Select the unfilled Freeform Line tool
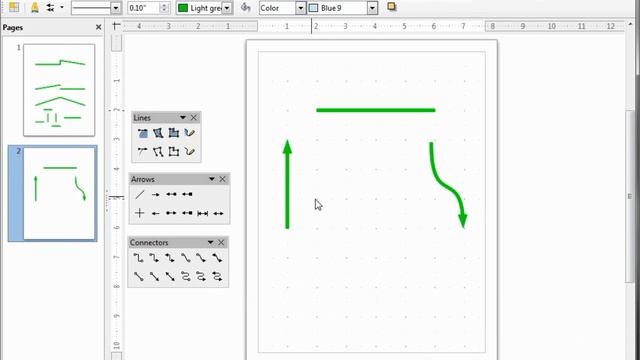This screenshot has width=640, height=360. click(189, 152)
